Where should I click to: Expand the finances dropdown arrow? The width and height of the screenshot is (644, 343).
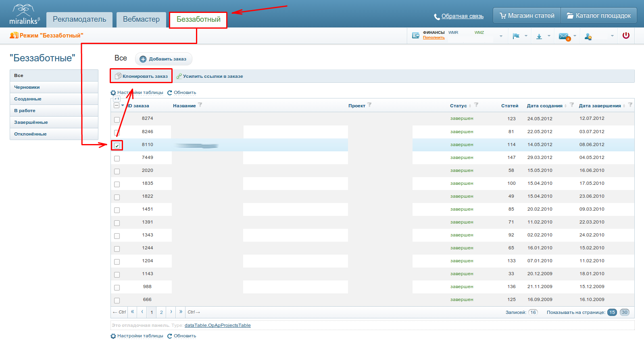tap(501, 36)
